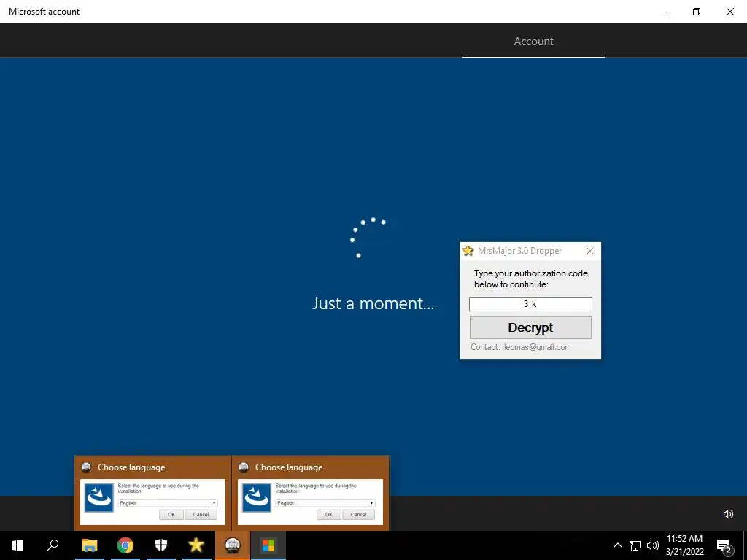This screenshot has height=560, width=747.
Task: Open Windows Security shield icon
Action: coord(161,545)
